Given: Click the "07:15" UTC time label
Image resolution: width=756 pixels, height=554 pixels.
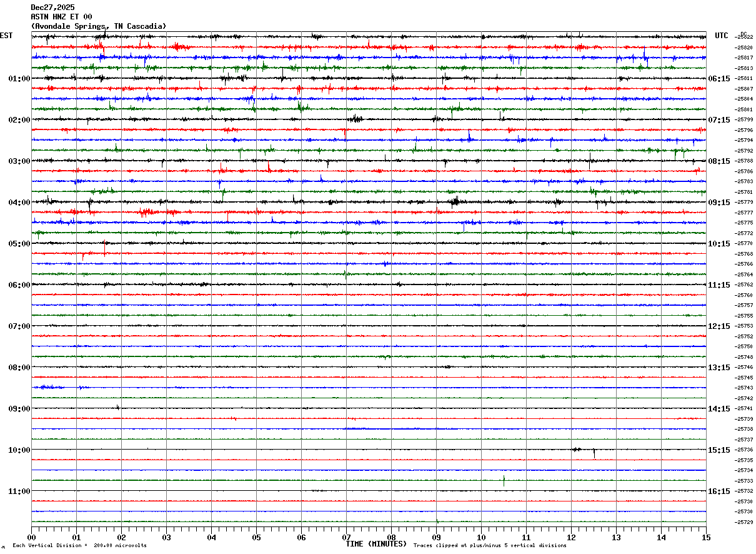Looking at the screenshot, I should 719,120.
